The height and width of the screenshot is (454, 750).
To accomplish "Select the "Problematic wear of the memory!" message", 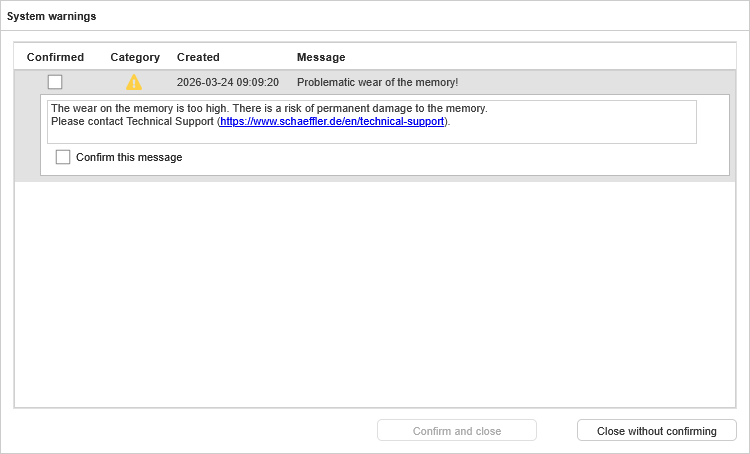I will (x=377, y=82).
